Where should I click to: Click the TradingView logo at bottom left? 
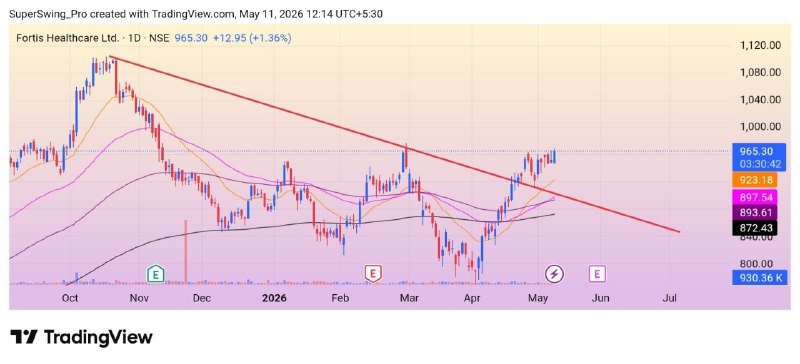[x=82, y=337]
